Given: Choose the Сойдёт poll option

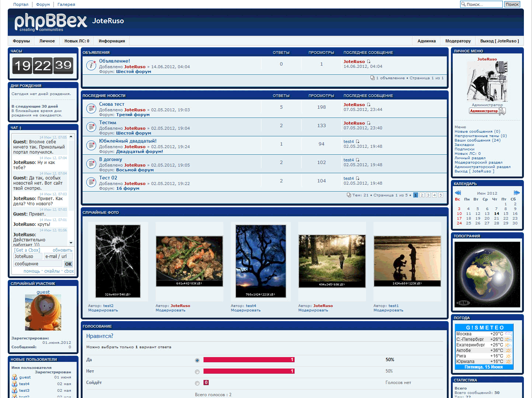Looking at the screenshot, I should [197, 383].
